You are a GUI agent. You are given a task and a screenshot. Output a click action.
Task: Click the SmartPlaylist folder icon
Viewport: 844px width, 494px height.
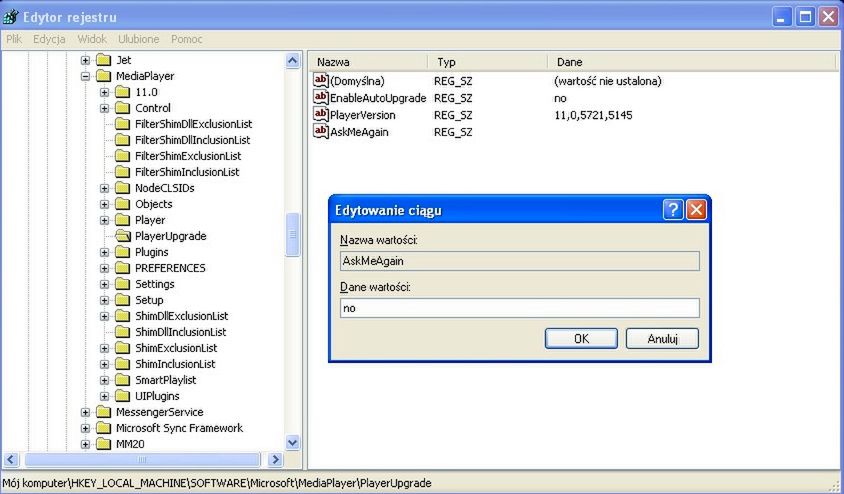coord(123,380)
